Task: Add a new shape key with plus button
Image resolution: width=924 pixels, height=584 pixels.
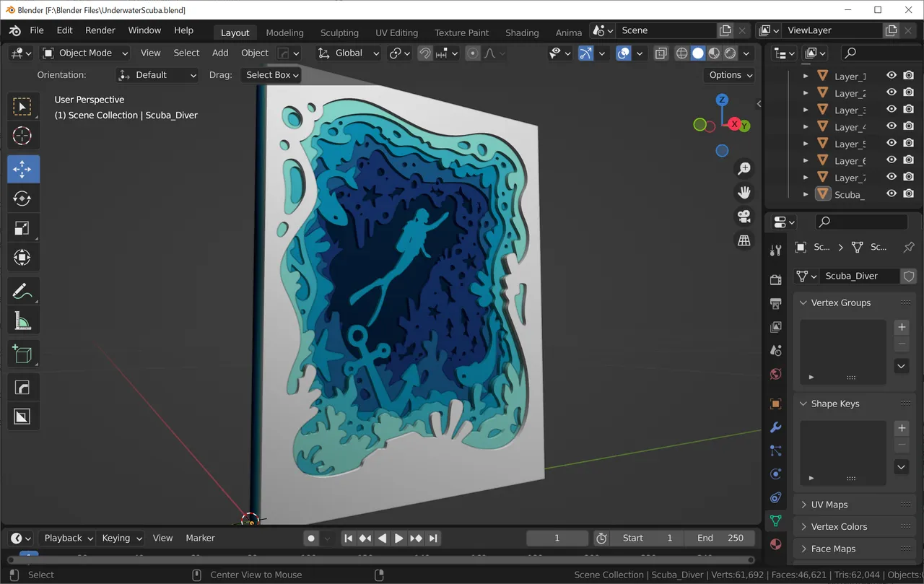Action: tap(902, 428)
